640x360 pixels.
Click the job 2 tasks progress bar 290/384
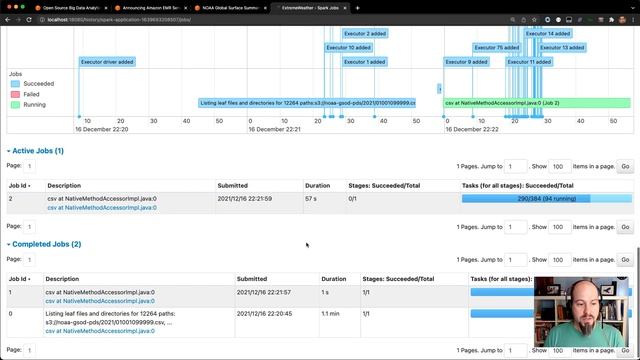click(x=547, y=199)
